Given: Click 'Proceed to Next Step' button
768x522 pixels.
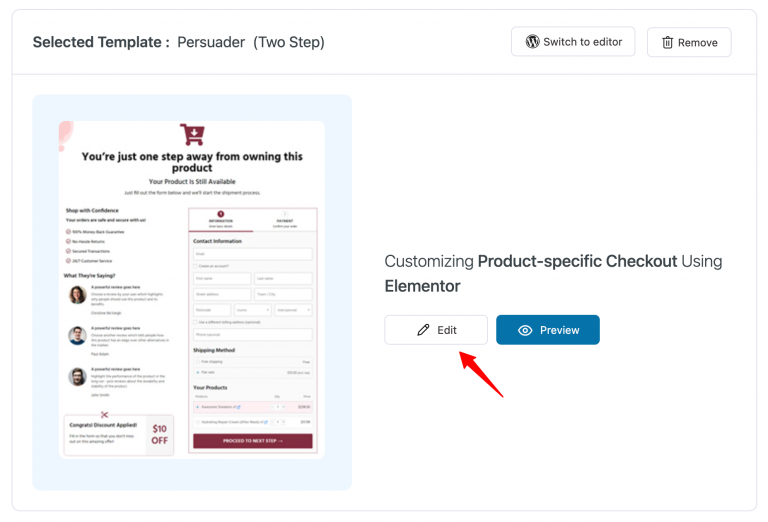Looking at the screenshot, I should tap(253, 441).
